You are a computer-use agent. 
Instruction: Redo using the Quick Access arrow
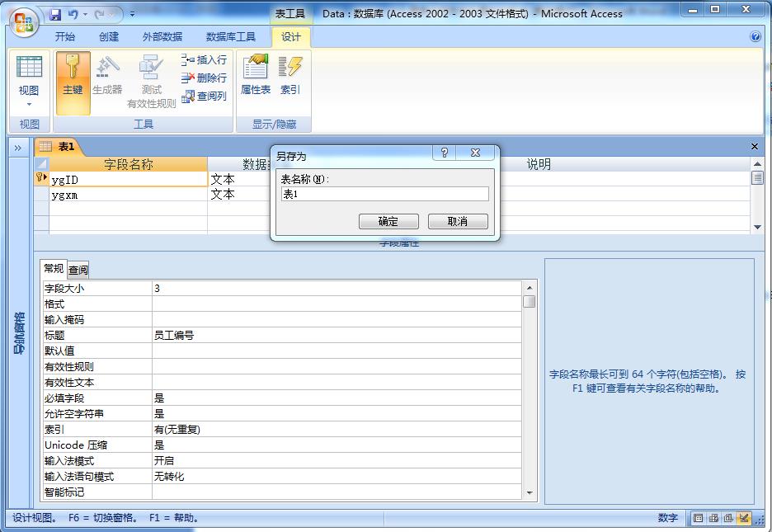(100, 14)
